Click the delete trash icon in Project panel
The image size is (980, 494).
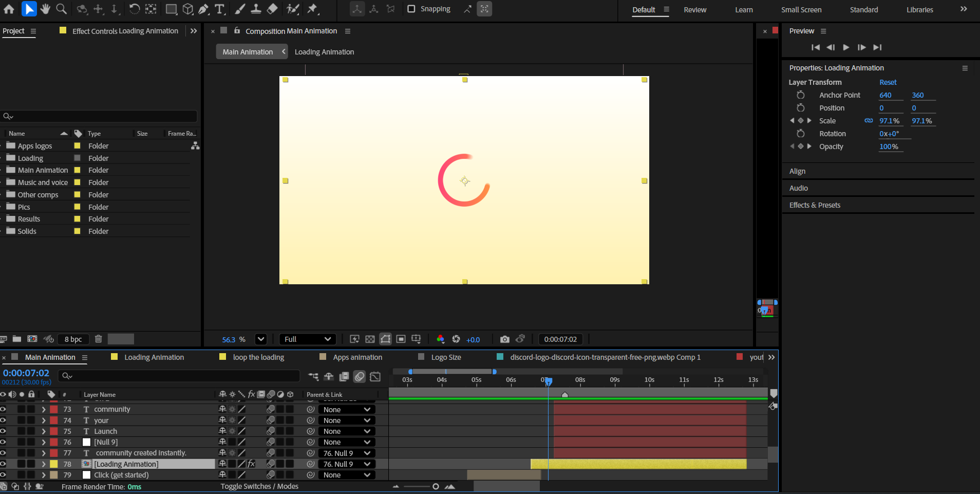pos(99,339)
